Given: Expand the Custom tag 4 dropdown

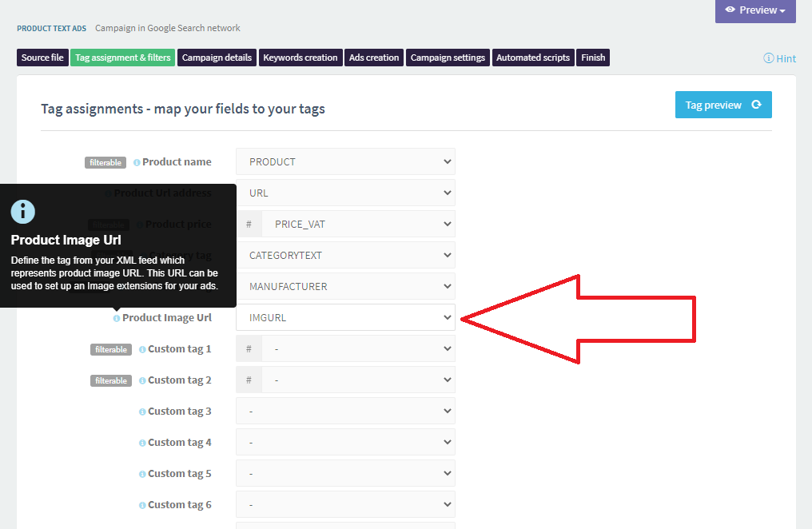Looking at the screenshot, I should point(345,442).
